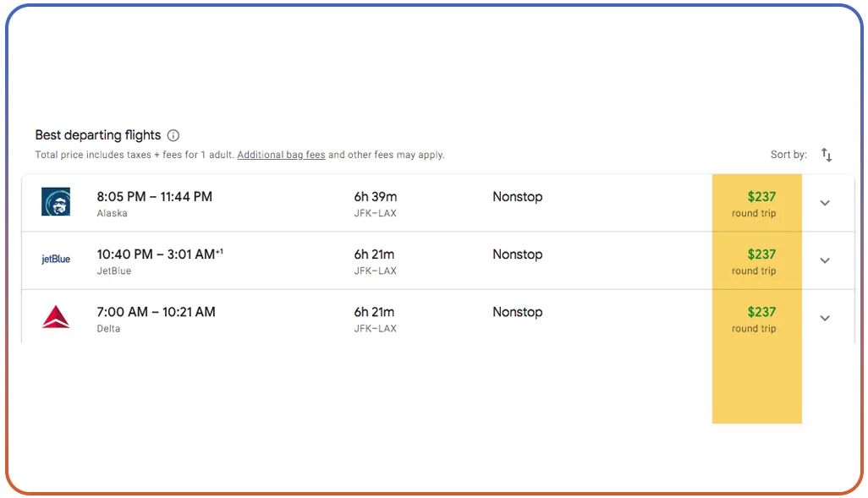
Task: Click JFK–LAX route on the Delta row
Action: [x=375, y=329]
